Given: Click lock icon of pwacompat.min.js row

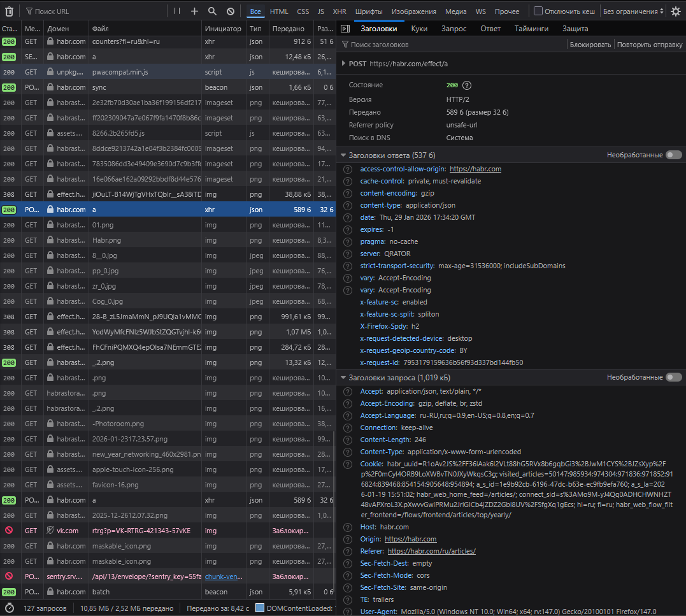Looking at the screenshot, I should click(50, 72).
